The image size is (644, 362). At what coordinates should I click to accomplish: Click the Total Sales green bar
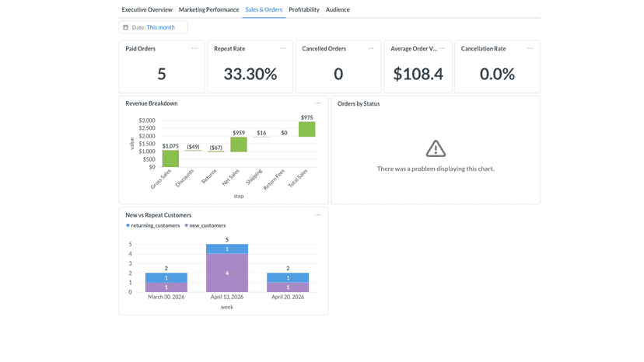306,129
